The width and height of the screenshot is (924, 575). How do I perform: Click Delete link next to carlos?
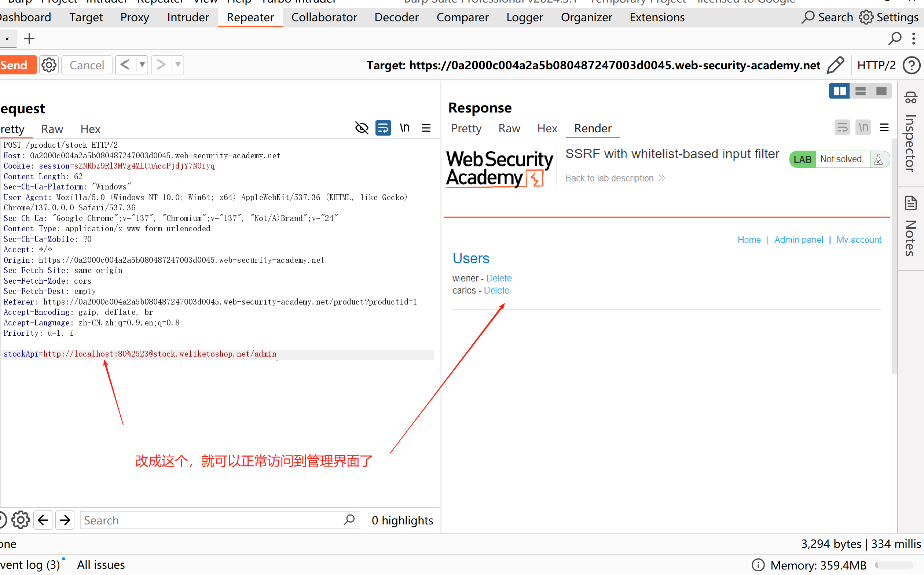pyautogui.click(x=496, y=290)
